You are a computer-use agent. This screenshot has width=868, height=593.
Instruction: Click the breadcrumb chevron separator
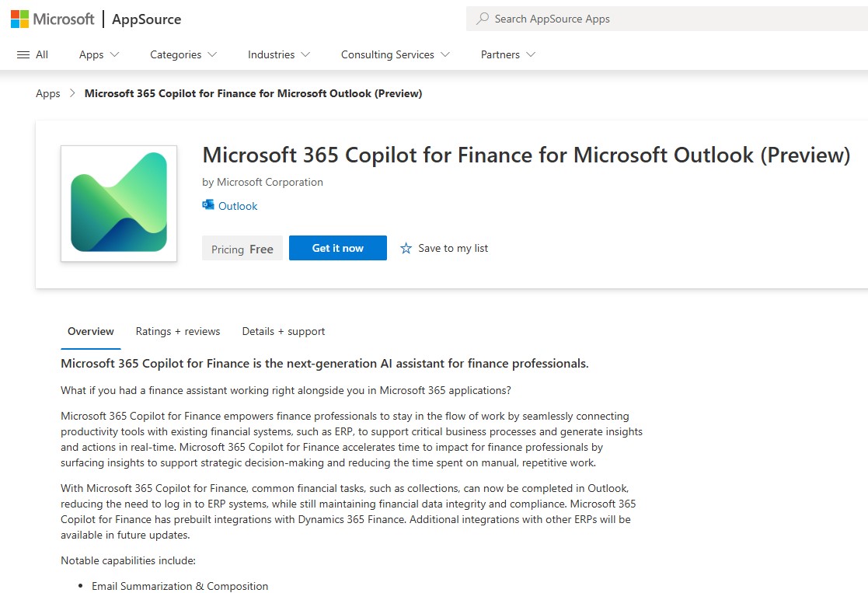72,93
